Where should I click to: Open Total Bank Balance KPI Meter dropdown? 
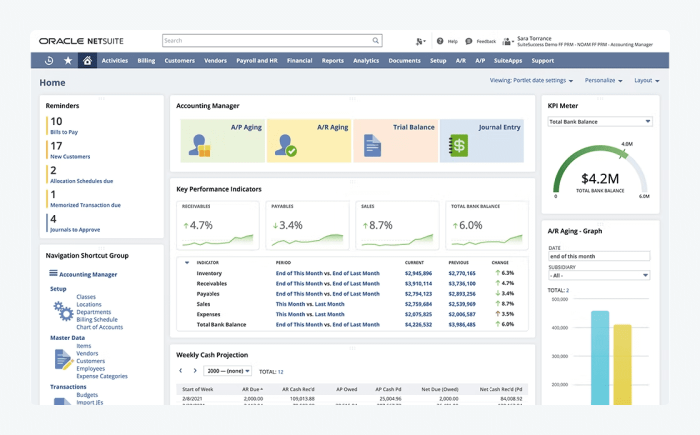(600, 121)
